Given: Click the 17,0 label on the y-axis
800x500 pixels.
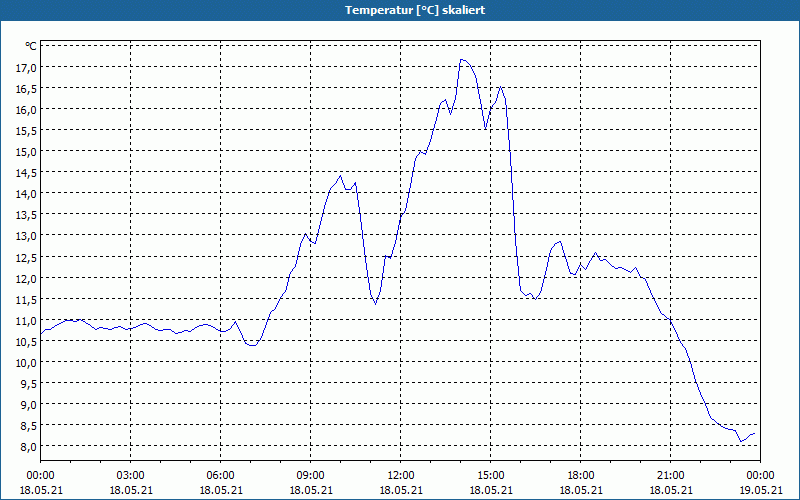Looking at the screenshot, I should pos(26,67).
